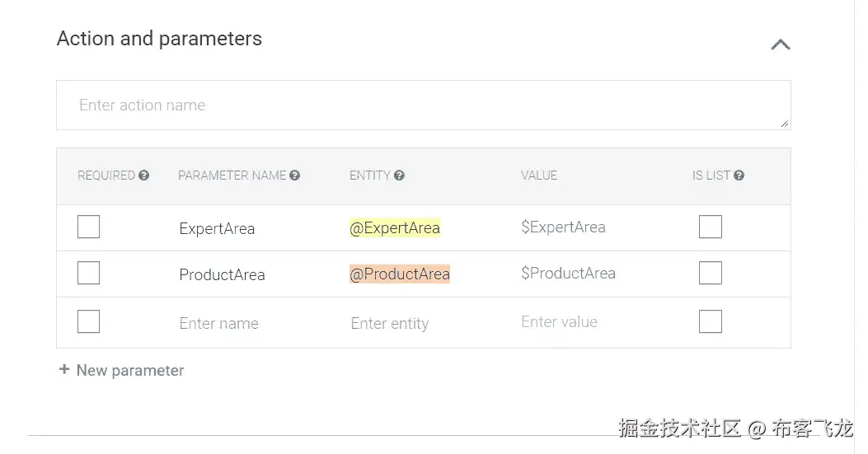
Task: Click the help icon next to ENTITY
Action: (400, 176)
